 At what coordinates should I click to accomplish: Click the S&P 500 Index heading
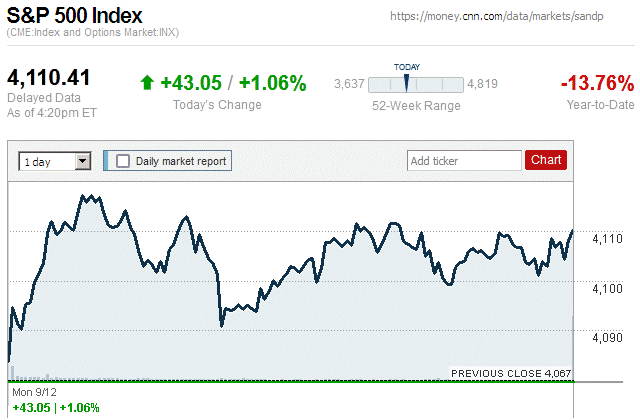(75, 16)
